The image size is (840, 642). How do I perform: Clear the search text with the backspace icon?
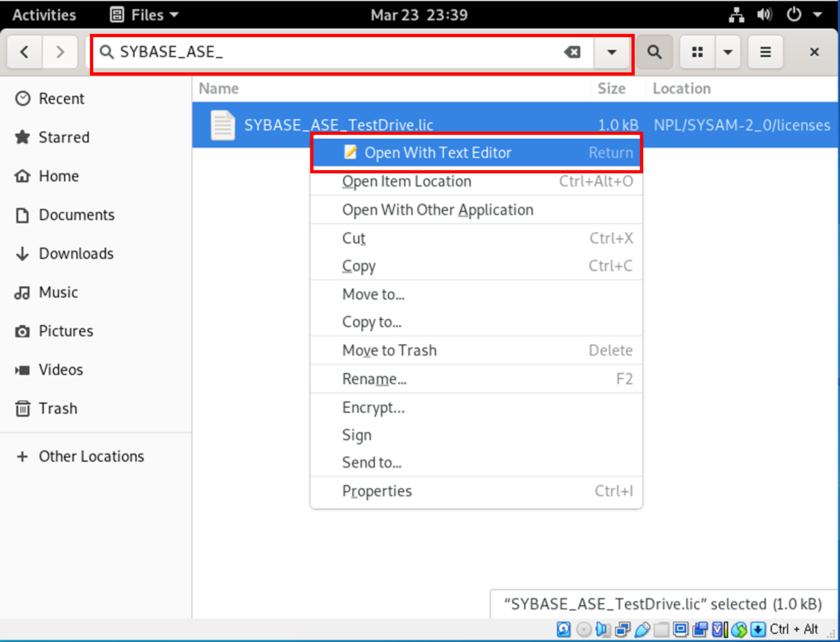[572, 52]
